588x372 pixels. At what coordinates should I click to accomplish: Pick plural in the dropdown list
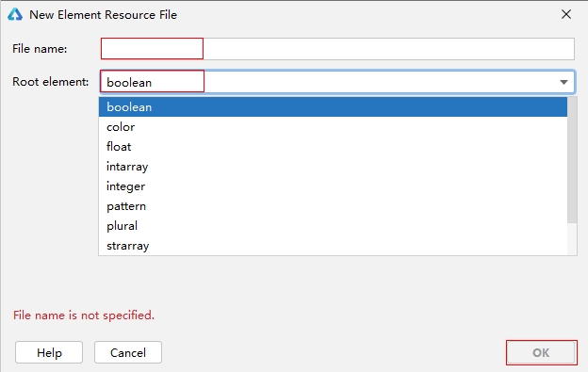[333, 226]
